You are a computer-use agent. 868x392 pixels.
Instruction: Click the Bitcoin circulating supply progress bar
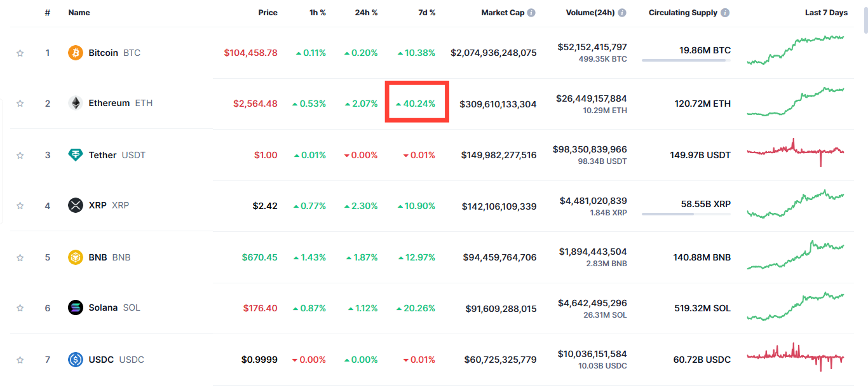tap(686, 60)
